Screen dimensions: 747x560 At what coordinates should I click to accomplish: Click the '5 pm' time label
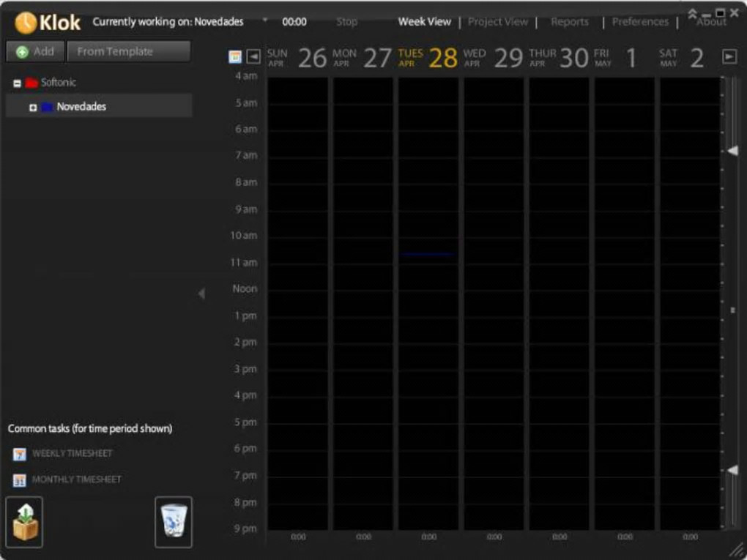pos(246,422)
